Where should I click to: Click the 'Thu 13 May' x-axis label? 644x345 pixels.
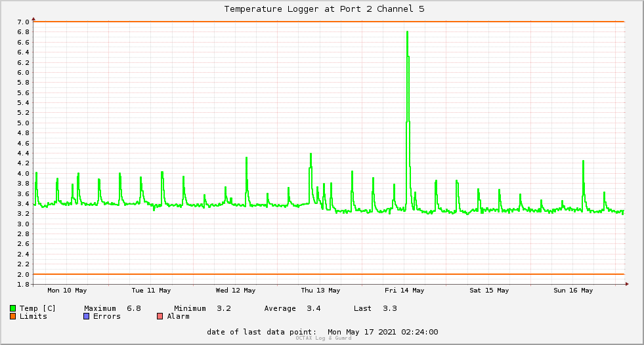coord(320,291)
